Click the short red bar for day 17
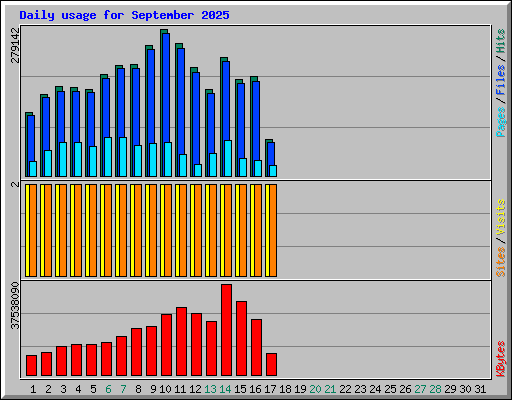Viewport: 512px width, 400px height. click(x=271, y=364)
